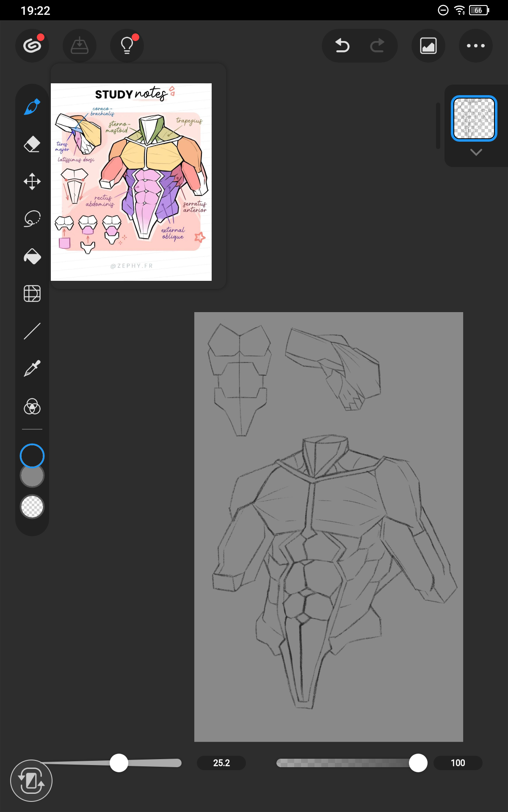Redo the undone action
The width and height of the screenshot is (508, 812).
coord(377,46)
